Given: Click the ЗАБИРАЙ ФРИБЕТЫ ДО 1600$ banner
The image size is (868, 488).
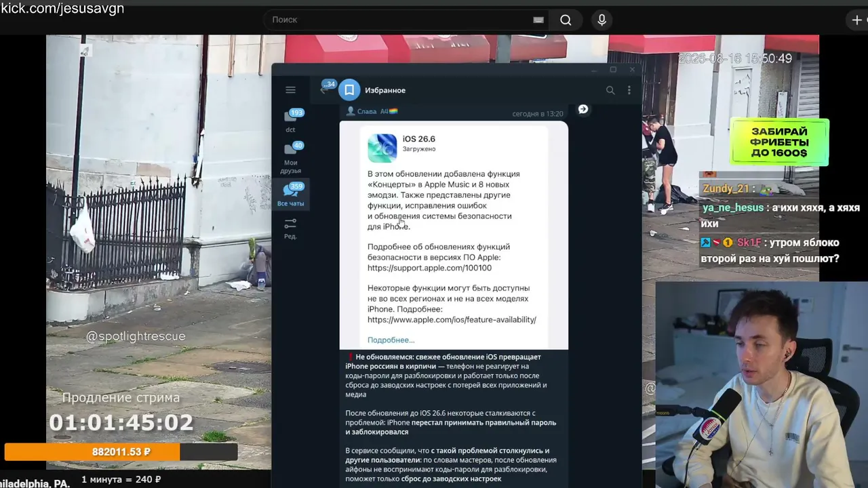Looking at the screenshot, I should point(779,142).
